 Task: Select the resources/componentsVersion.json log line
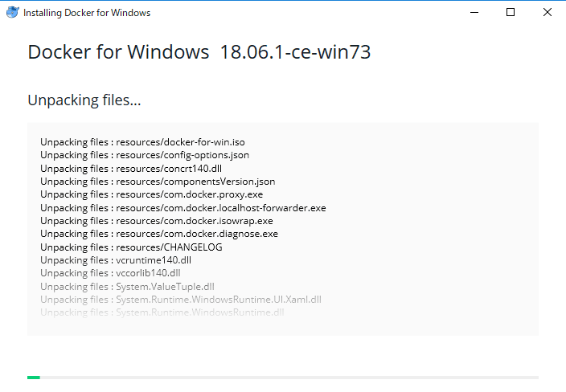point(158,182)
